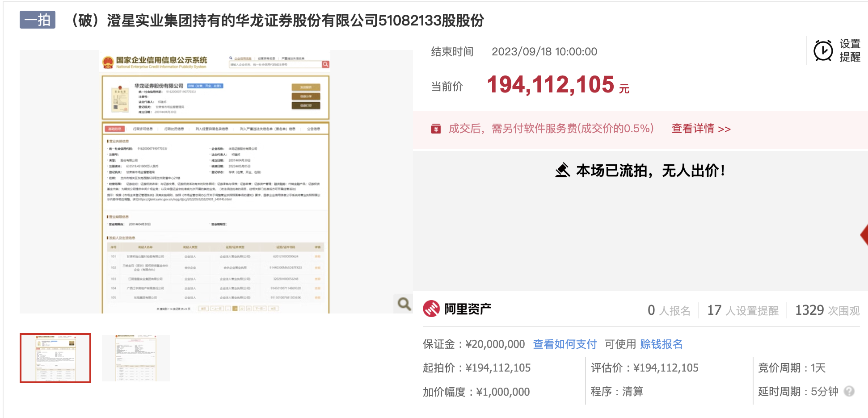Open 查看如何支付 deposit payment link
This screenshot has height=418, width=868.
(x=565, y=344)
